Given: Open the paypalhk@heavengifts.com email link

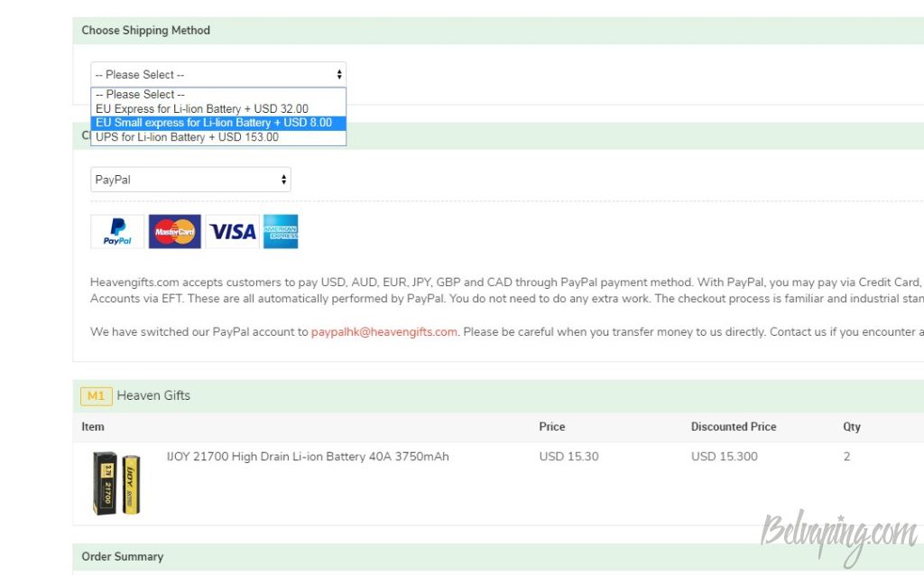Looking at the screenshot, I should coord(384,331).
